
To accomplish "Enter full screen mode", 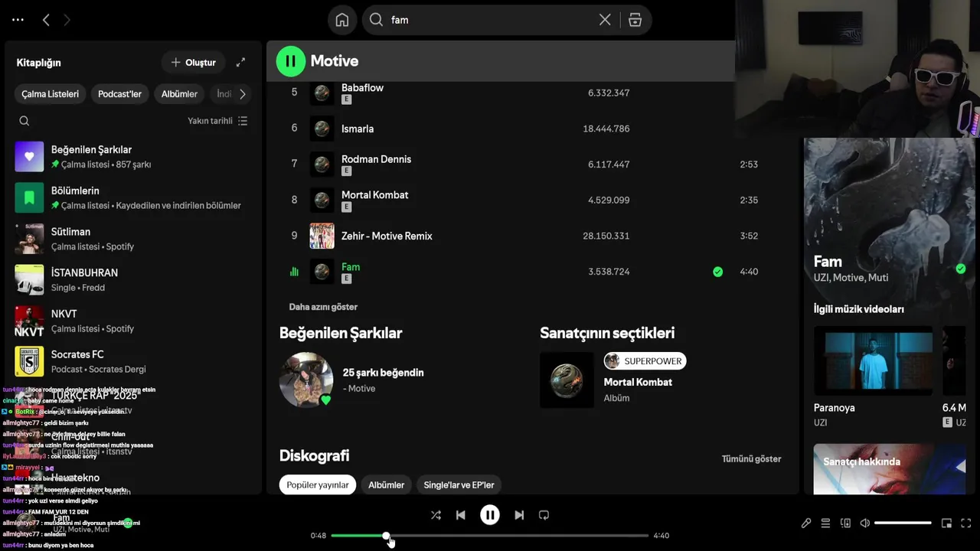I will point(966,523).
